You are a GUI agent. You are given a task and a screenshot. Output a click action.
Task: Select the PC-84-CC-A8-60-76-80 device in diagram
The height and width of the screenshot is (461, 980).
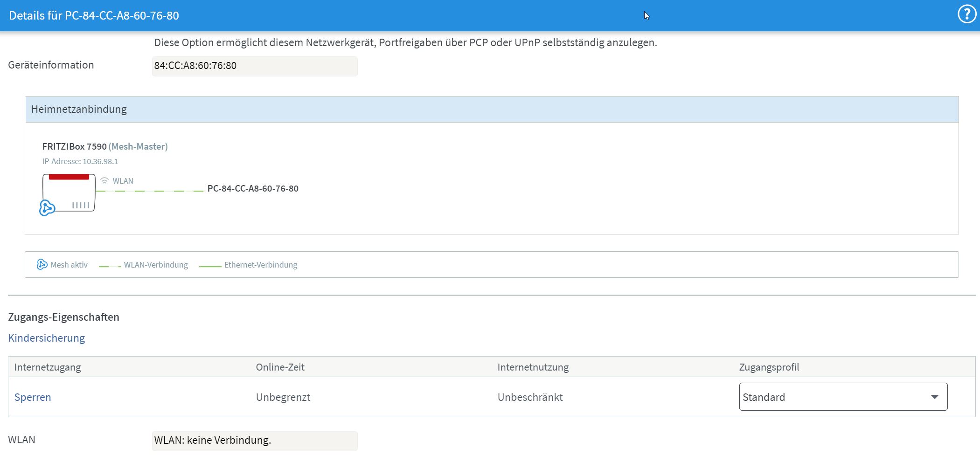pos(253,189)
